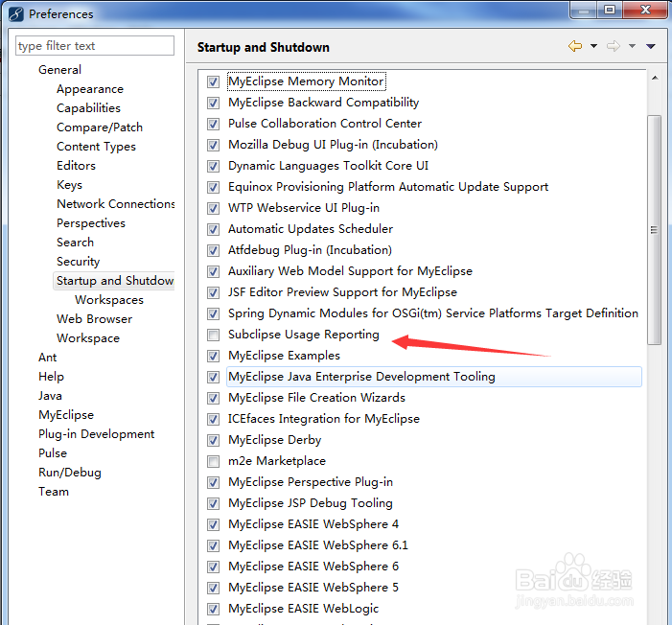Open Security preferences page
The image size is (672, 625).
(x=78, y=262)
